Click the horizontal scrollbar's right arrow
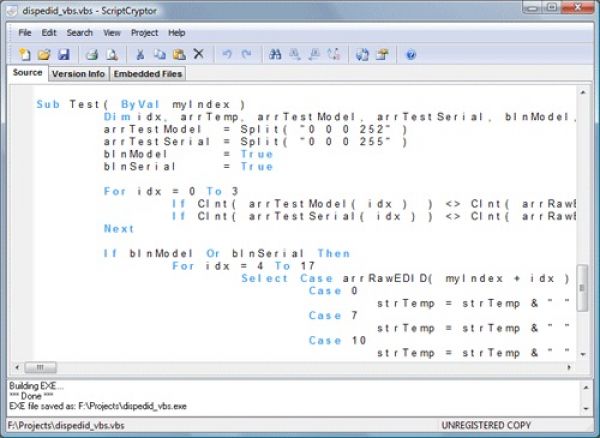Screen dimensions: 600x438 click(x=569, y=367)
